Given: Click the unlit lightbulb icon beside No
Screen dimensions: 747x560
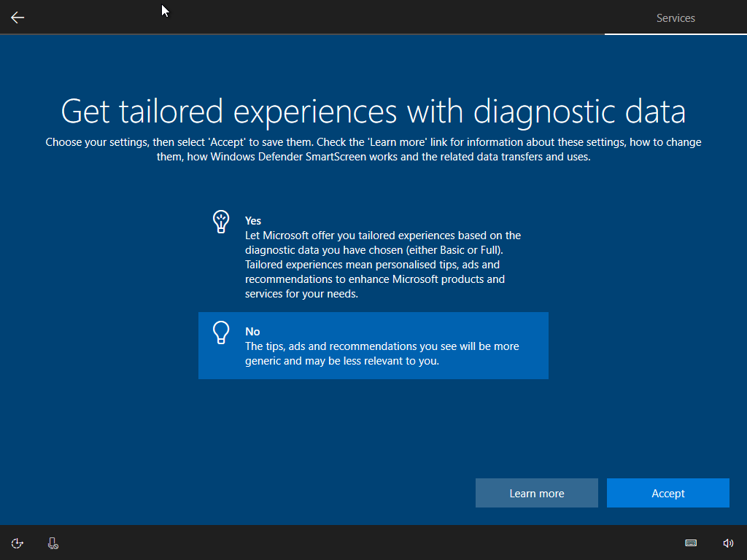Looking at the screenshot, I should coord(221,332).
